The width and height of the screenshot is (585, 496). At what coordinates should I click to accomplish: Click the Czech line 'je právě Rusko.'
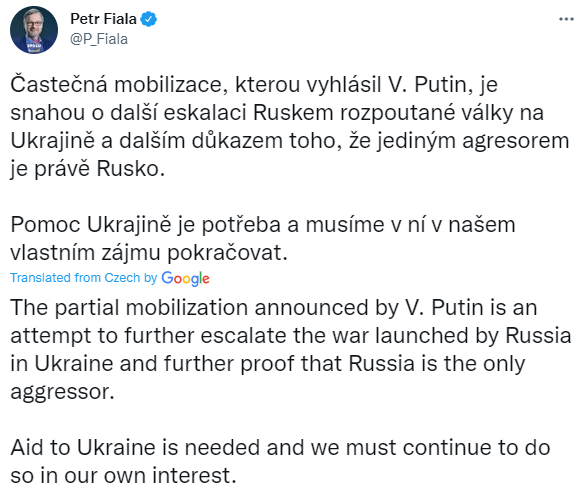87,169
